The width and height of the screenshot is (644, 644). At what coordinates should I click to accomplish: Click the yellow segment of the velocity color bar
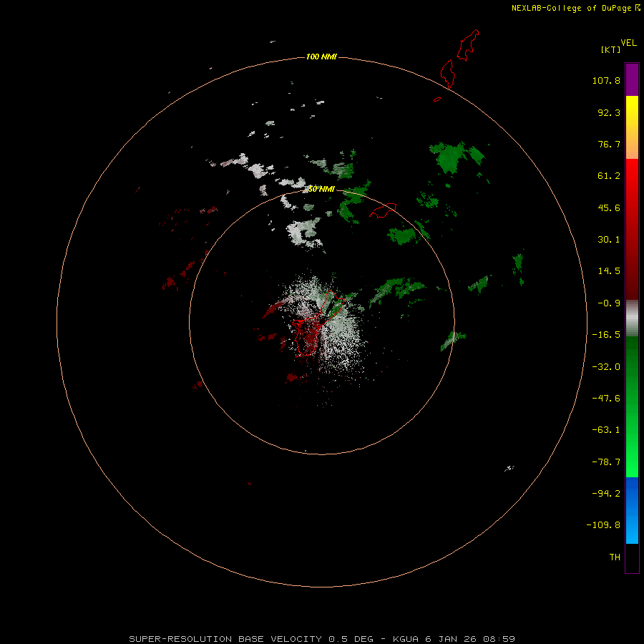[x=632, y=111]
